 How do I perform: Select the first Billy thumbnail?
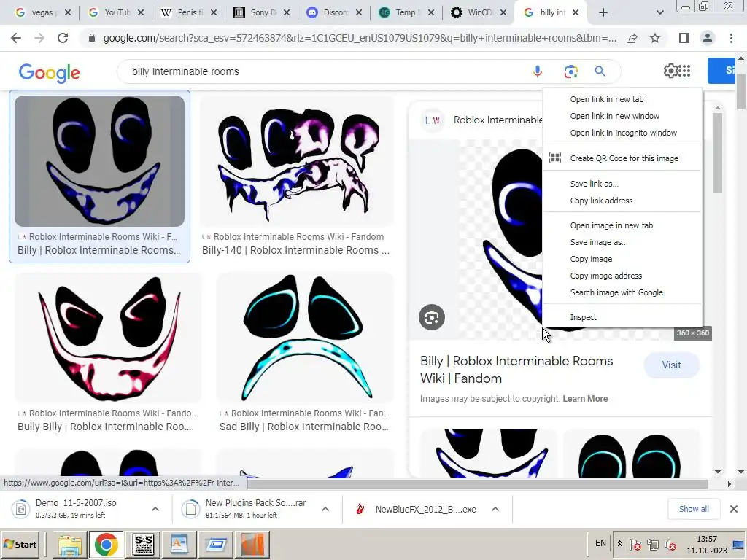point(99,160)
